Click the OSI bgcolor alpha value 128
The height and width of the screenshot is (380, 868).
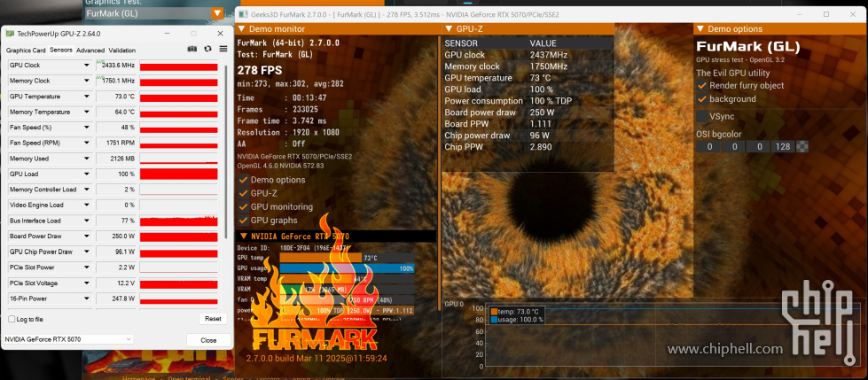coord(783,146)
